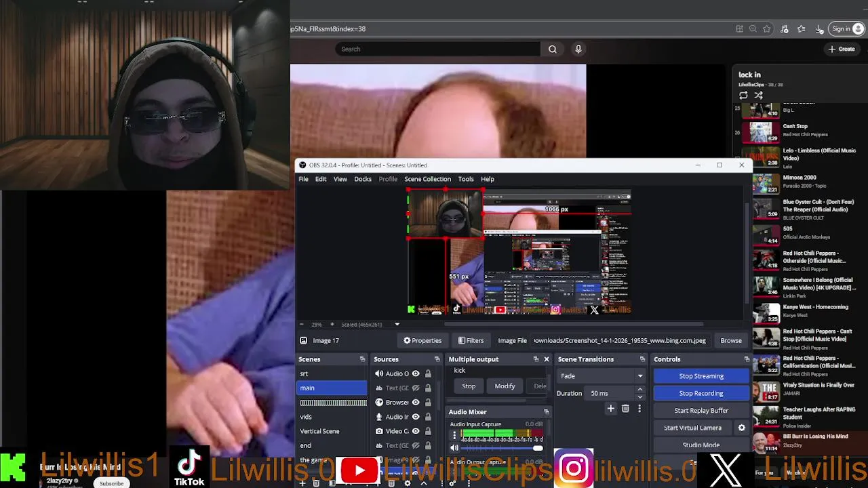Adjust Audio Input Capture volume slider
This screenshot has width=868, height=488.
[502, 448]
